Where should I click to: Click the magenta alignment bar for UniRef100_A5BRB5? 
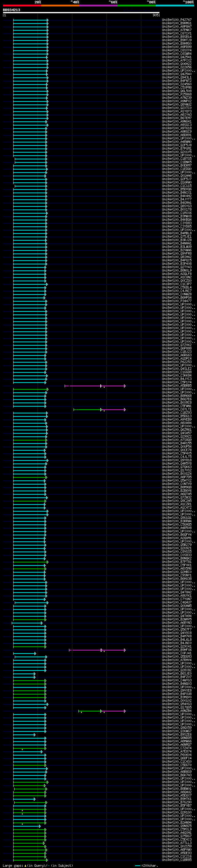coord(95,386)
